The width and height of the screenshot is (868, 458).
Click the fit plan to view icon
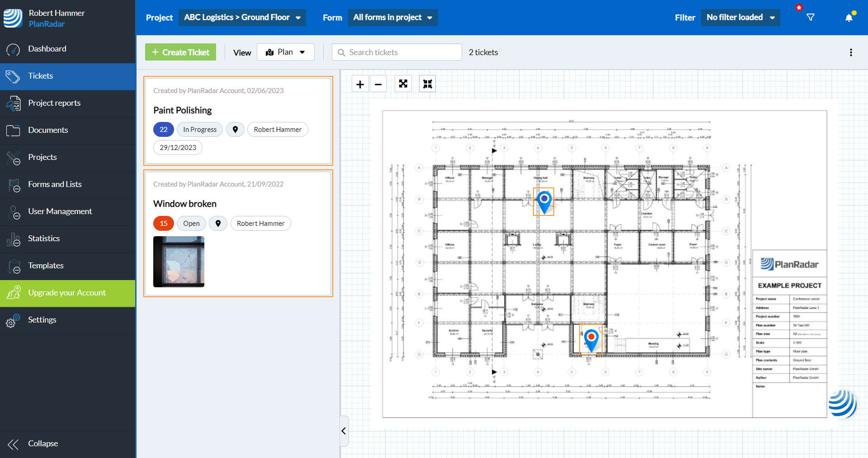pyautogui.click(x=427, y=84)
